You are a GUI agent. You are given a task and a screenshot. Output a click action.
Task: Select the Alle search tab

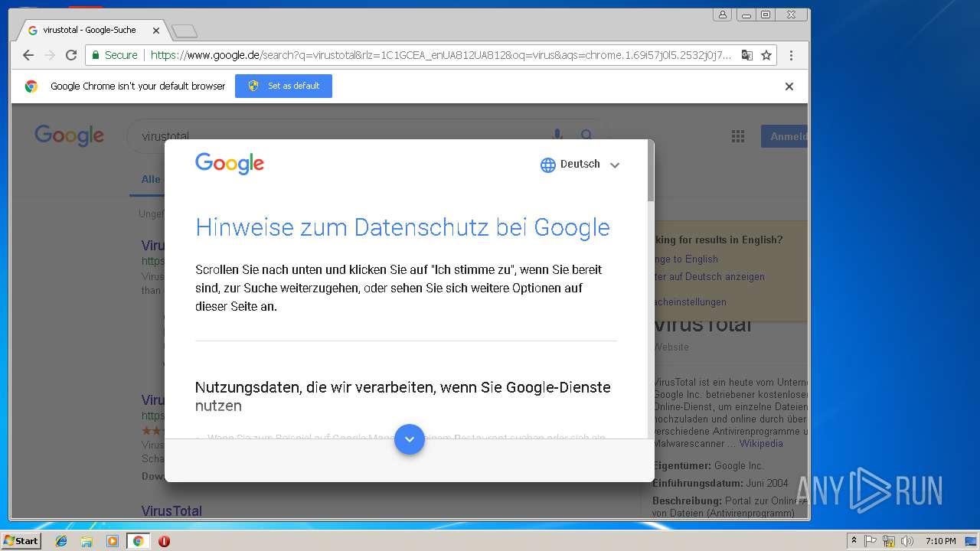[151, 179]
